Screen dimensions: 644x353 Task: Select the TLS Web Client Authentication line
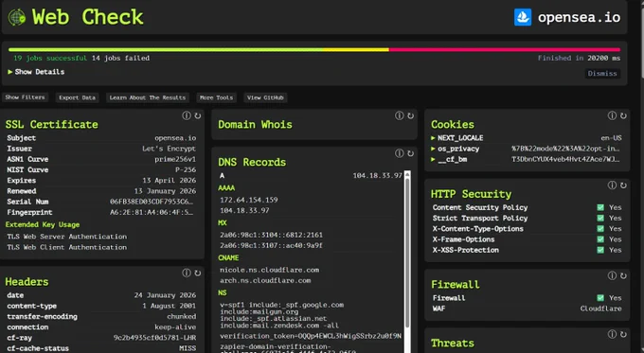pos(67,248)
